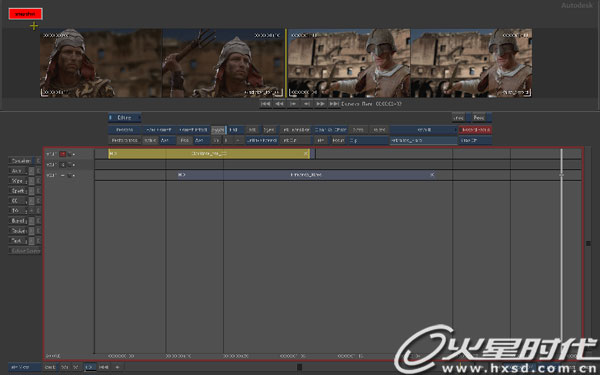
Task: Click the fast-forward transport icon
Action: click(320, 104)
